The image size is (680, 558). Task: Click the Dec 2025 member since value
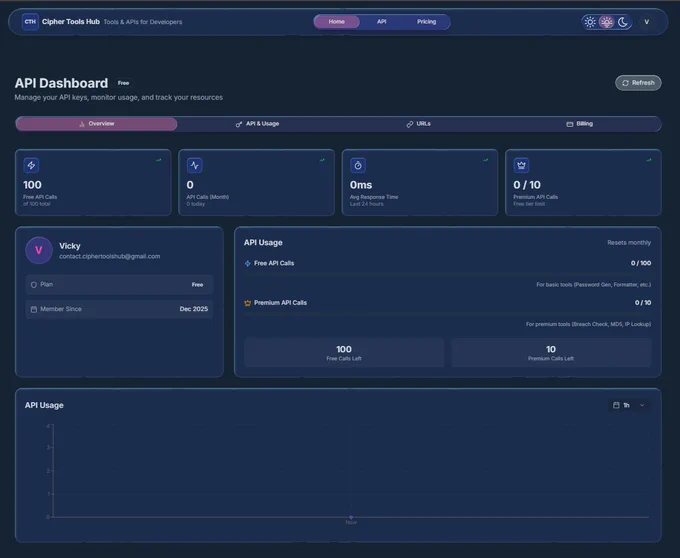click(194, 309)
